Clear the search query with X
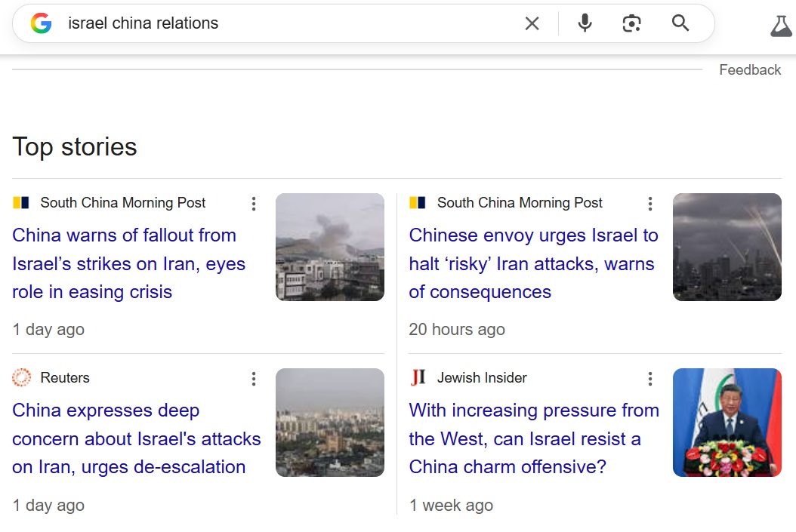Viewport: 796px width, 532px height. point(532,23)
